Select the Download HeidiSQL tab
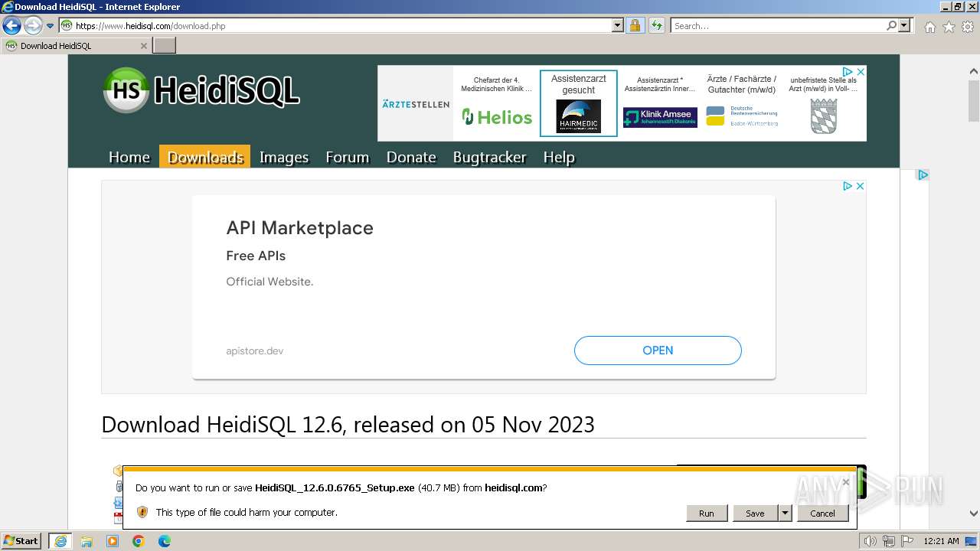This screenshot has height=551, width=980. 76,46
